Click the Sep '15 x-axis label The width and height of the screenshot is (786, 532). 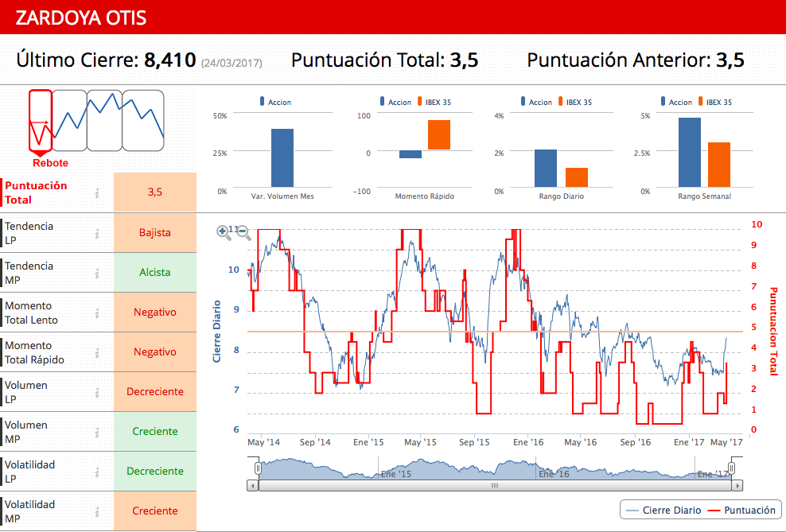pyautogui.click(x=474, y=442)
